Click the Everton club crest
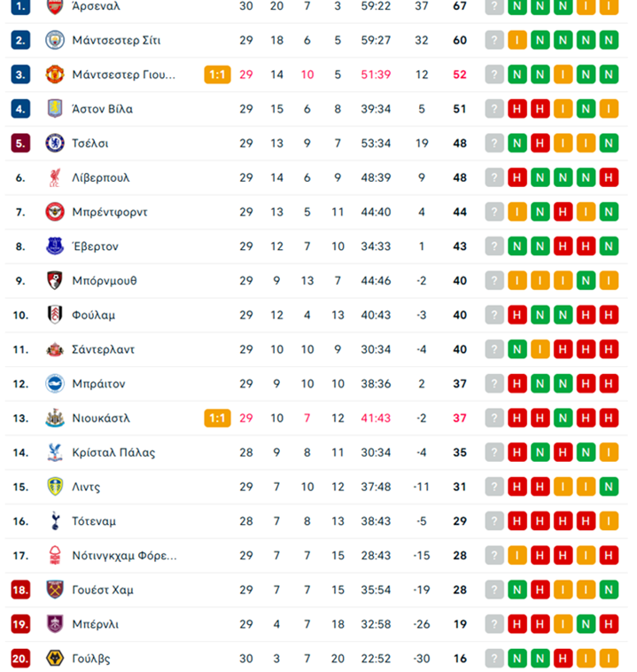The height and width of the screenshot is (672, 637). (56, 246)
